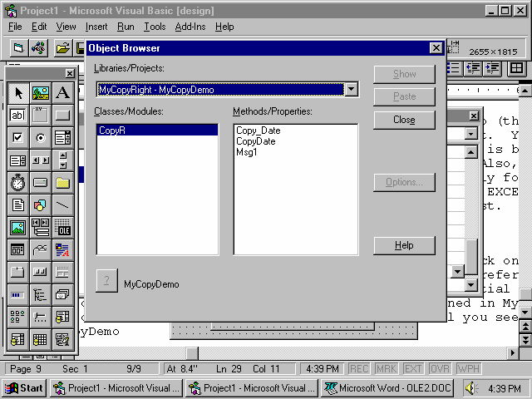The width and height of the screenshot is (532, 399).
Task: Select the Timer control tool
Action: [x=18, y=183]
